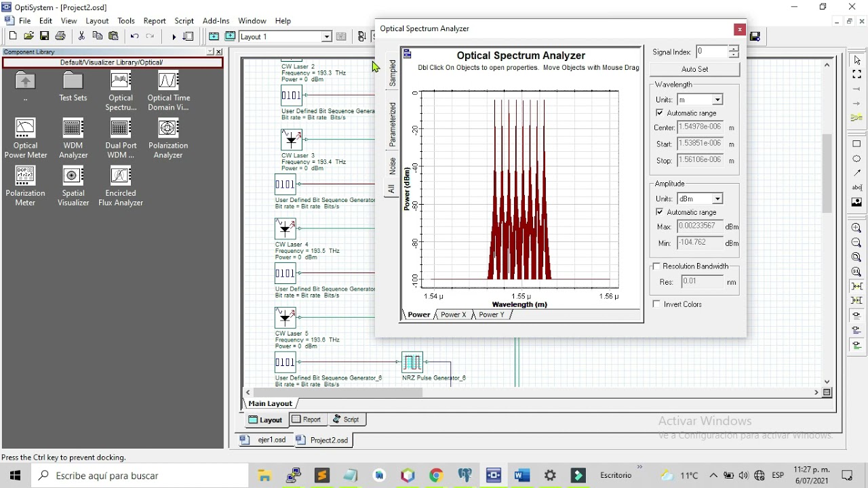
Task: Click the layout horizontal scrollbar thumb
Action: 338,392
